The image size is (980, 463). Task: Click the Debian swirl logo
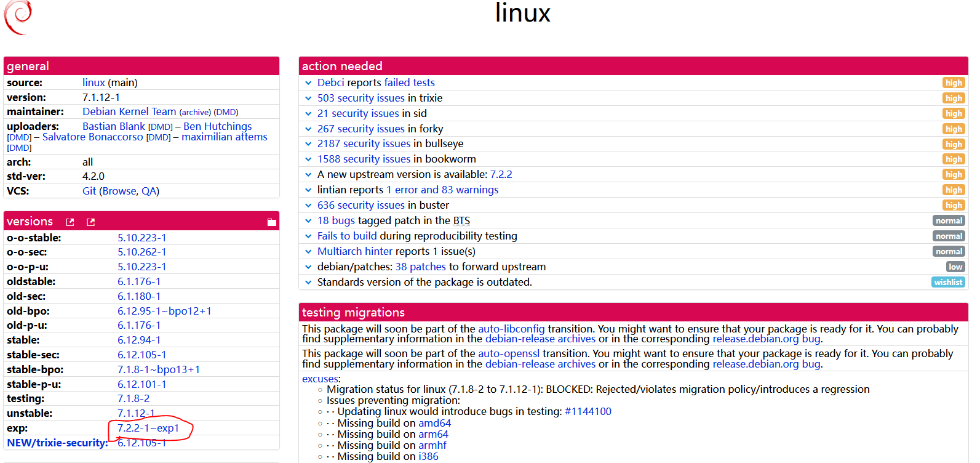[x=18, y=17]
